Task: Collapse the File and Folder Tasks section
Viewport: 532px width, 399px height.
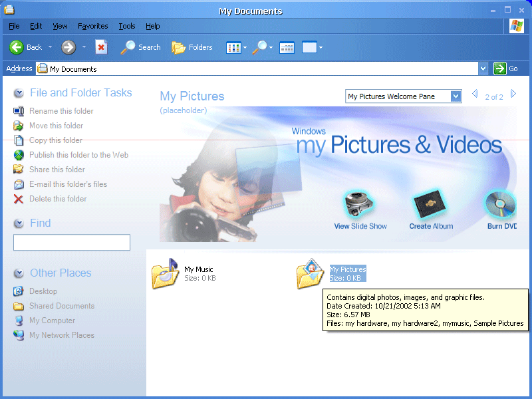Action: (19, 93)
